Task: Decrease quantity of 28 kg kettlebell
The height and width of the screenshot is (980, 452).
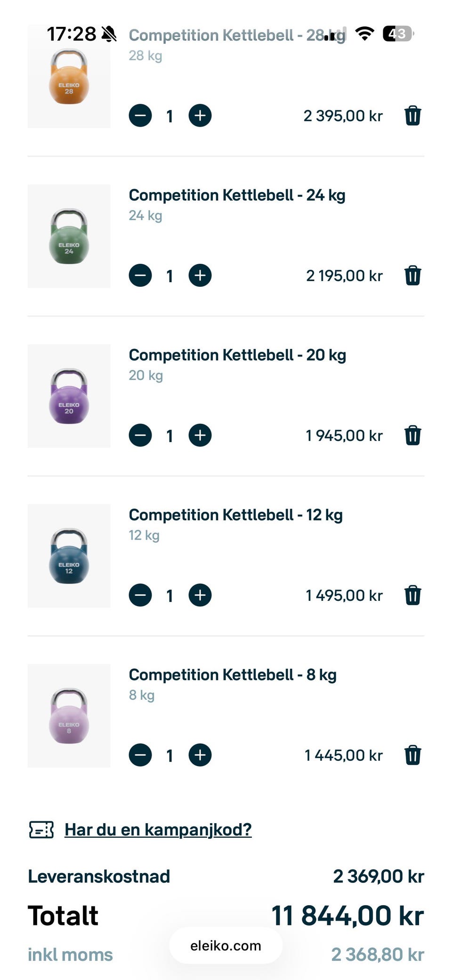Action: pyautogui.click(x=140, y=116)
